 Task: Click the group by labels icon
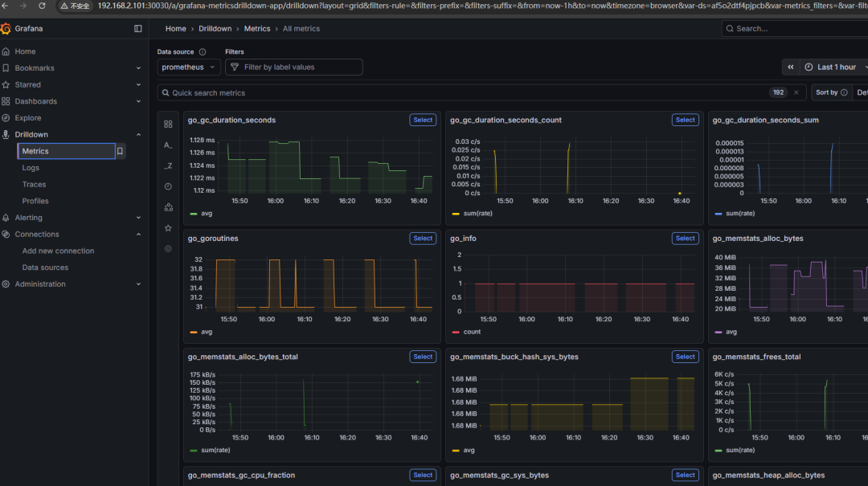point(168,207)
